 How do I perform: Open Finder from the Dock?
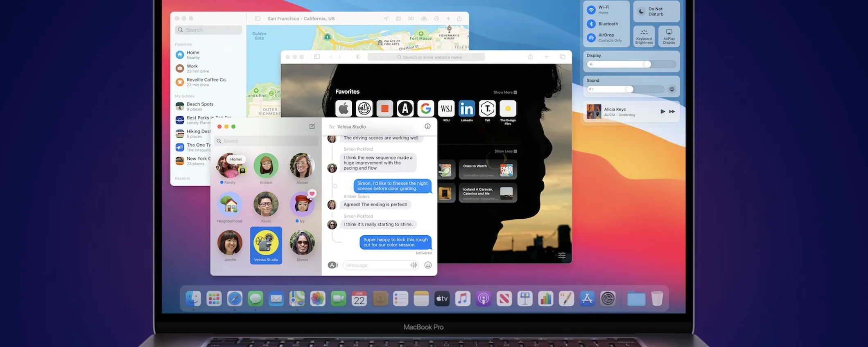click(x=193, y=299)
